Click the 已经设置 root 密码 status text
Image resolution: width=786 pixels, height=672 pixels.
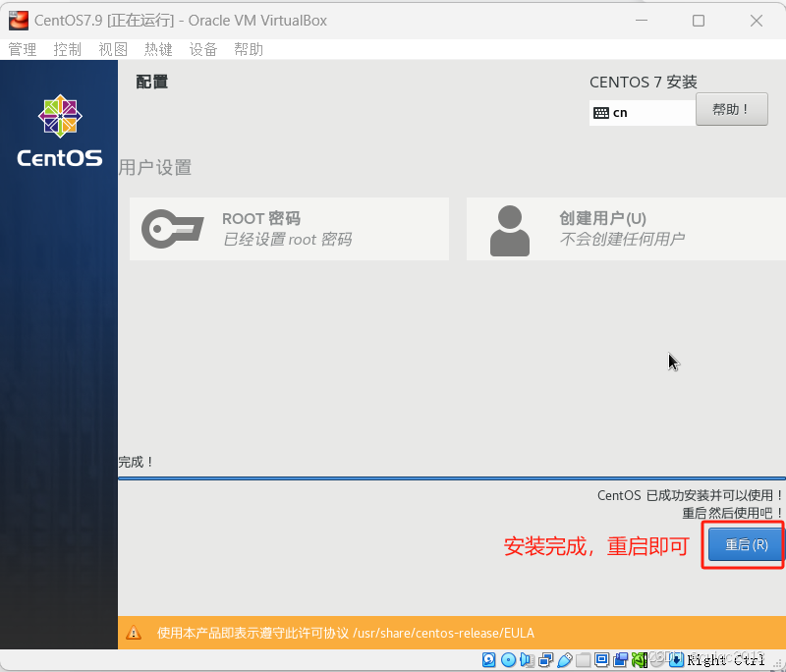point(287,239)
